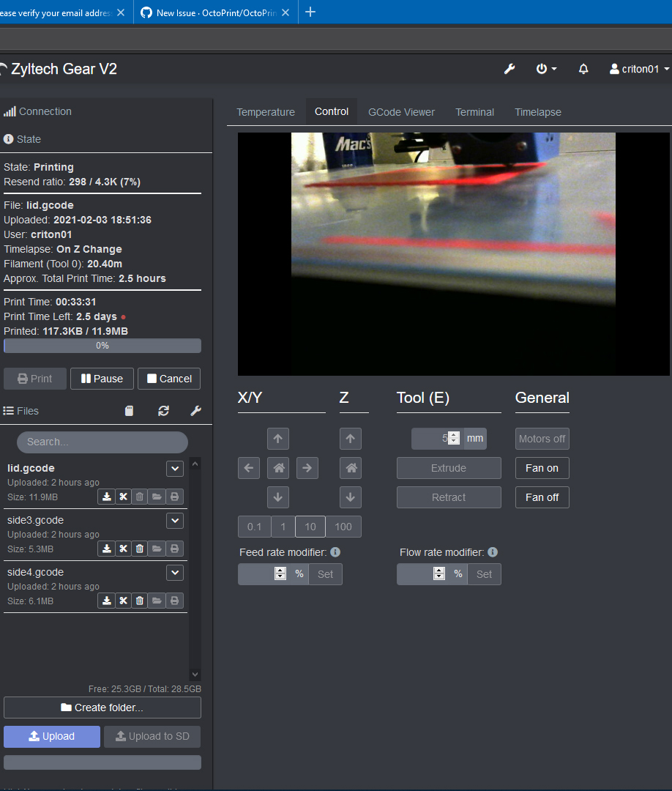Click the Fan on button

pos(542,468)
